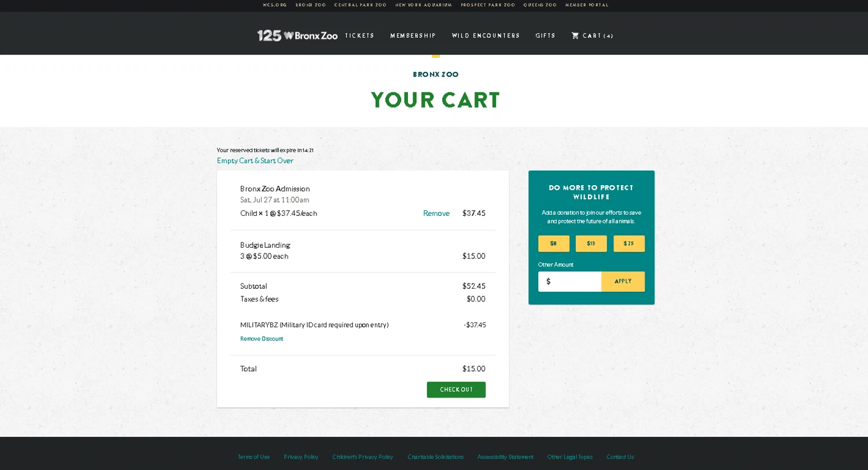The image size is (868, 470).
Task: Open the Accessibility Statement link
Action: tap(506, 457)
